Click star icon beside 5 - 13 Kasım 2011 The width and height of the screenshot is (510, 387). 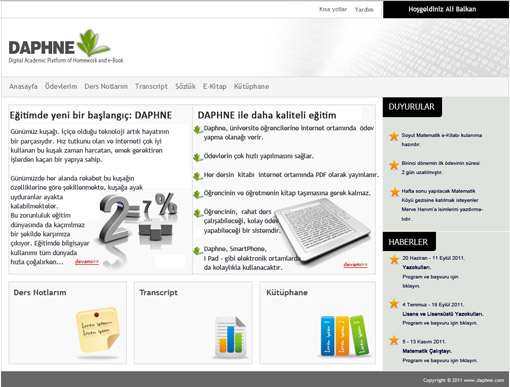pyautogui.click(x=394, y=340)
